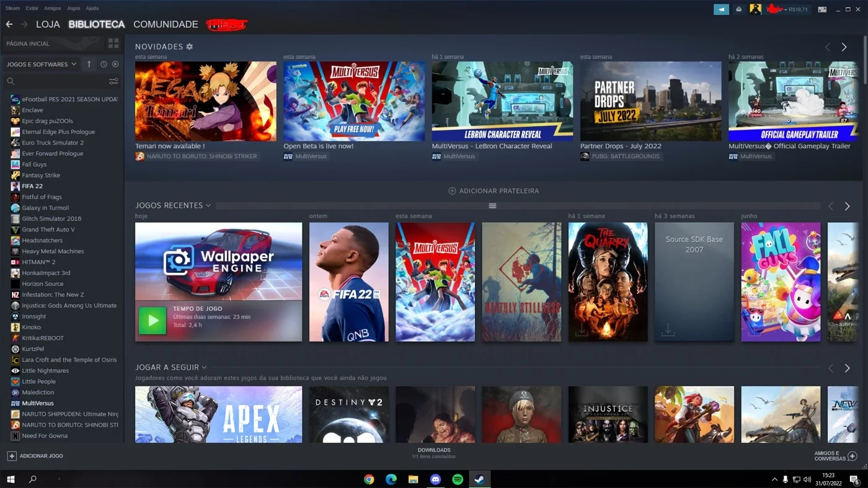Open the Jogos menu

pos(73,8)
